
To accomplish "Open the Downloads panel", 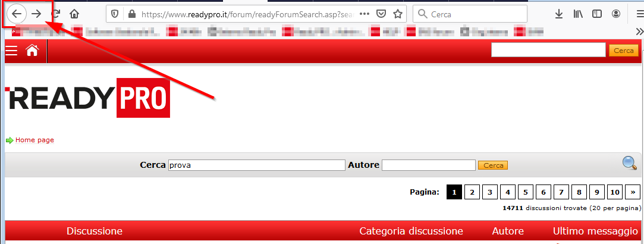I will [558, 14].
